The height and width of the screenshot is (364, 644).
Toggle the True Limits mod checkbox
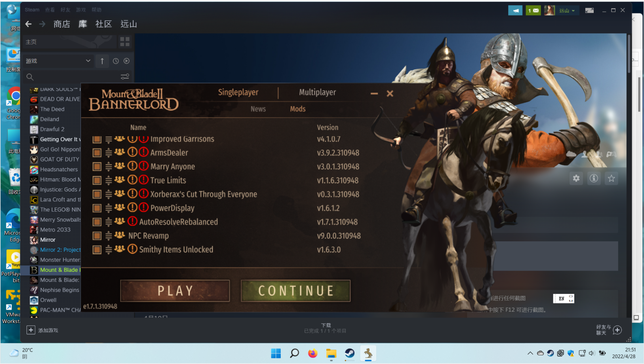(x=97, y=180)
